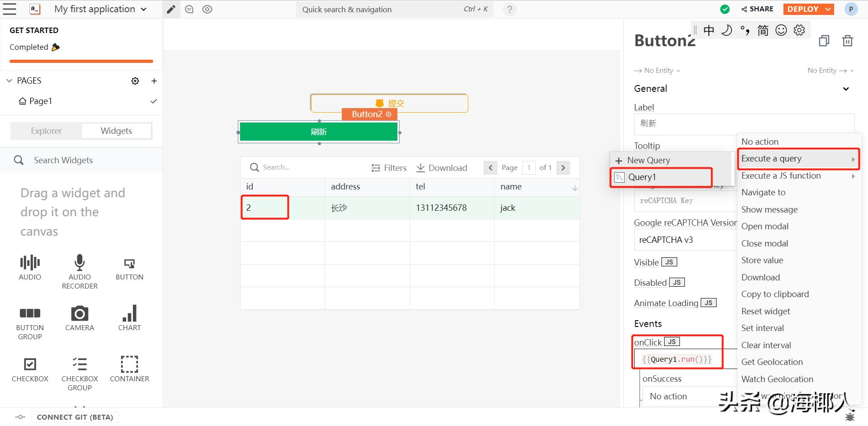The height and width of the screenshot is (426, 868).
Task: Click the Get Started progress bar
Action: pos(81,61)
